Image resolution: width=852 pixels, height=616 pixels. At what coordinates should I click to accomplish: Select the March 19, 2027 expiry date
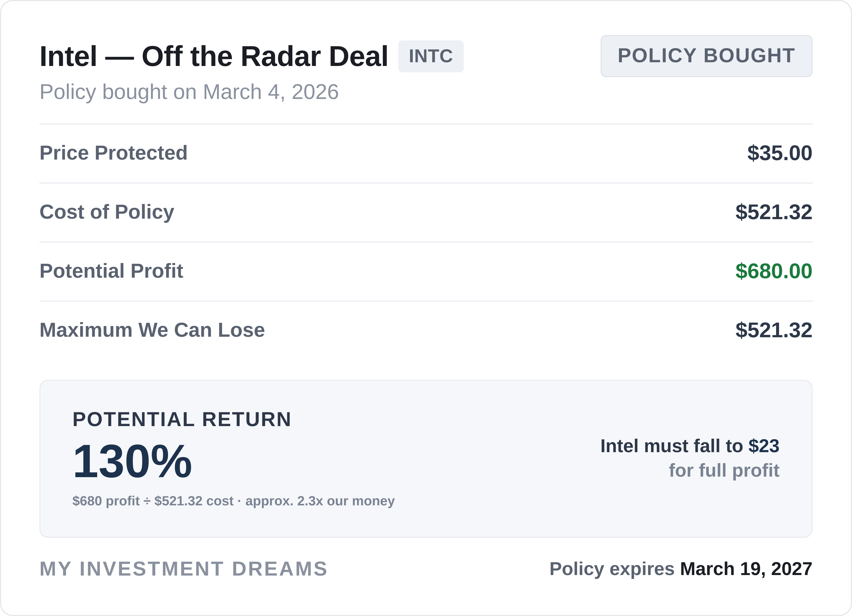pos(746,569)
